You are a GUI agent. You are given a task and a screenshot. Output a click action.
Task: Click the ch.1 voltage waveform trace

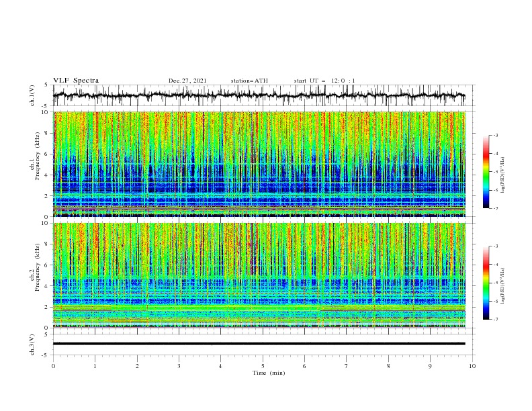tap(259, 95)
